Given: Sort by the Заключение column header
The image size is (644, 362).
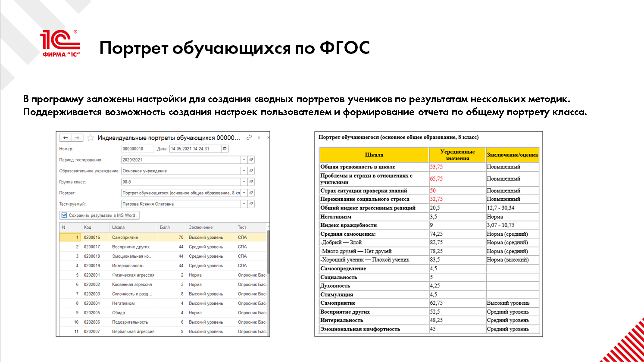Looking at the screenshot, I should 210,227.
